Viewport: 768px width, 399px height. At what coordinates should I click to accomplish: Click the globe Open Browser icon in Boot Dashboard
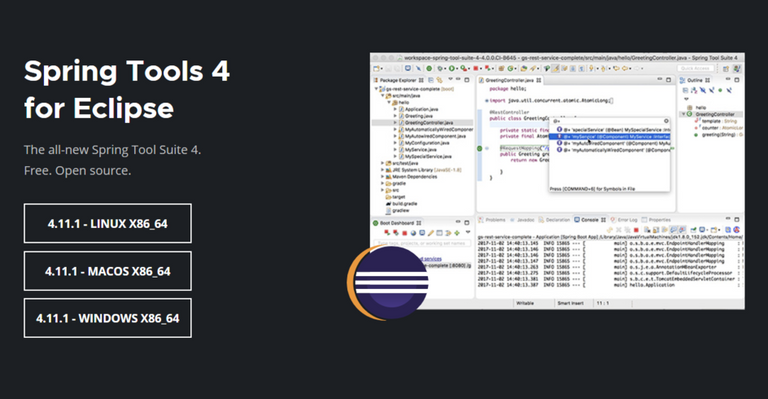[x=413, y=233]
